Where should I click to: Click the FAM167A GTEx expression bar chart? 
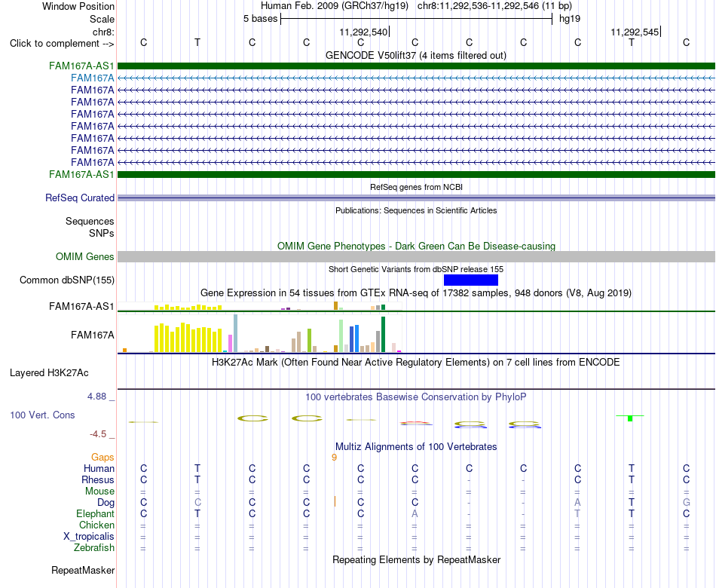click(x=260, y=333)
